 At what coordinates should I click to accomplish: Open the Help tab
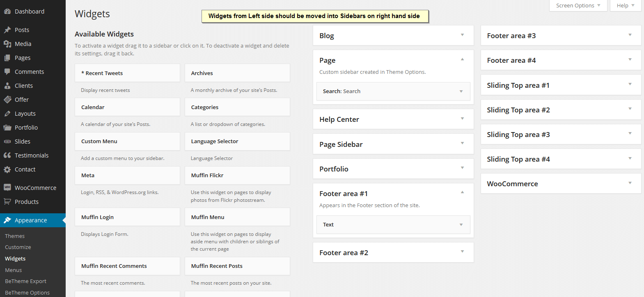(x=625, y=6)
